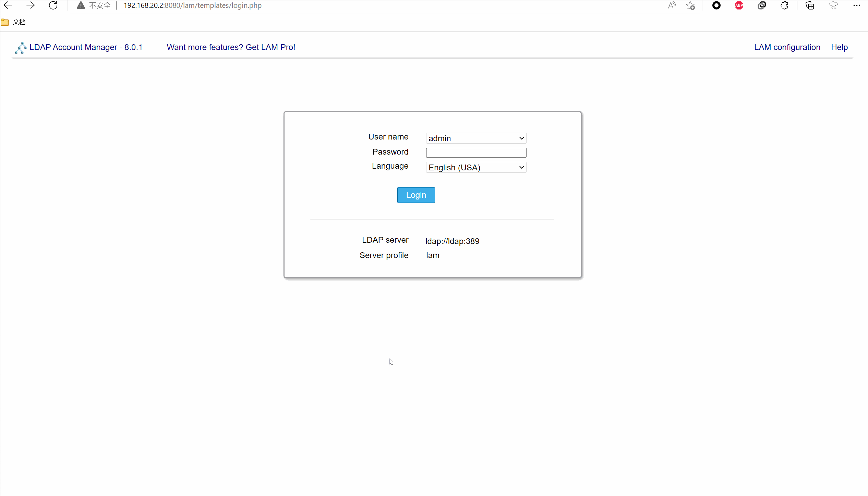Open the Language dropdown showing English (USA)

tap(476, 167)
